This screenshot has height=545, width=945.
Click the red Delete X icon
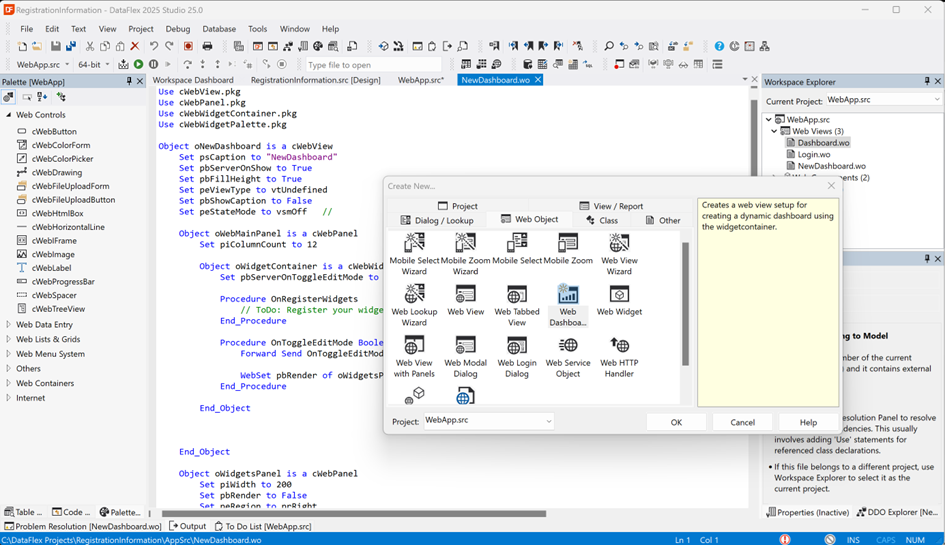[135, 46]
